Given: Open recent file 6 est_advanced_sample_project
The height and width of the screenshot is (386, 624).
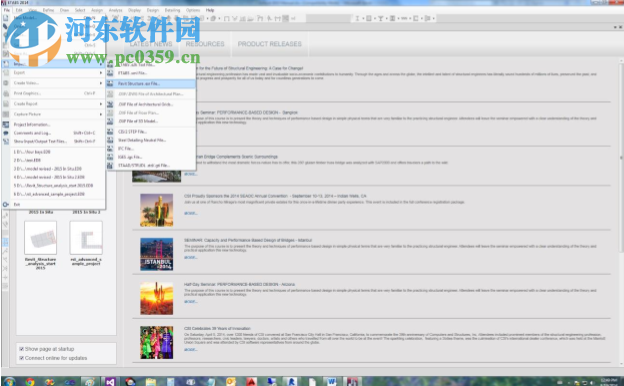Looking at the screenshot, I should [x=49, y=194].
